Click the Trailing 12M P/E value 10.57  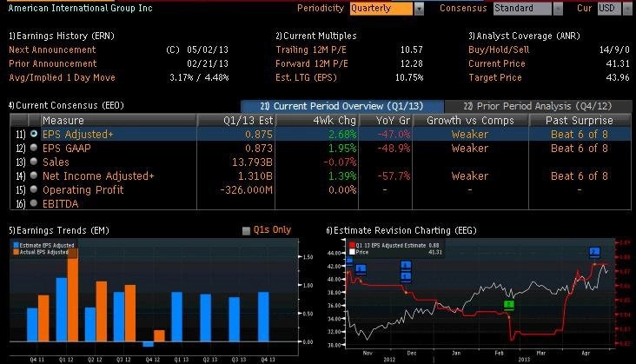point(411,50)
